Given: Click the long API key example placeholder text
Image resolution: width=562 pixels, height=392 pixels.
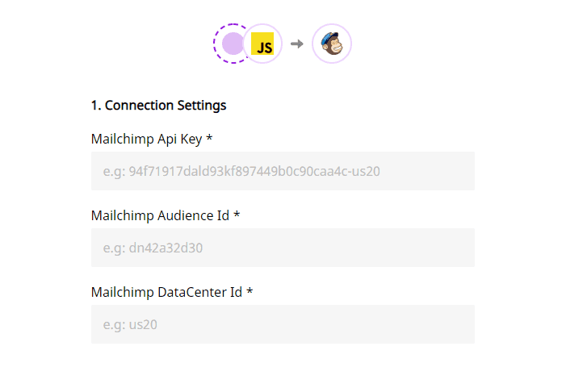Looking at the screenshot, I should 241,171.
